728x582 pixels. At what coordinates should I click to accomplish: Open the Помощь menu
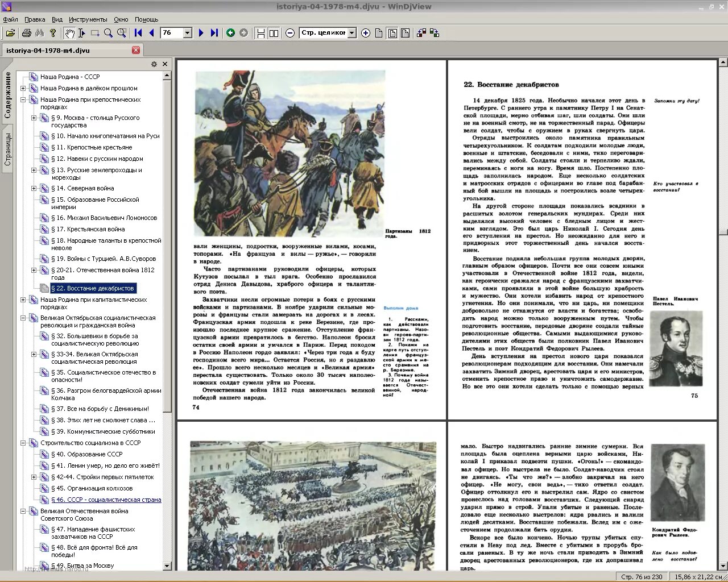click(147, 19)
